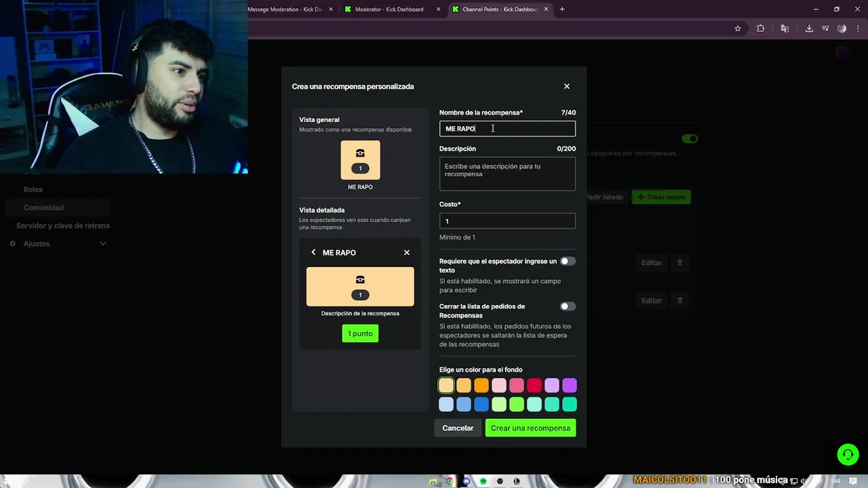The image size is (868, 488).
Task: Click the 1 punto green redeem button
Action: 360,333
